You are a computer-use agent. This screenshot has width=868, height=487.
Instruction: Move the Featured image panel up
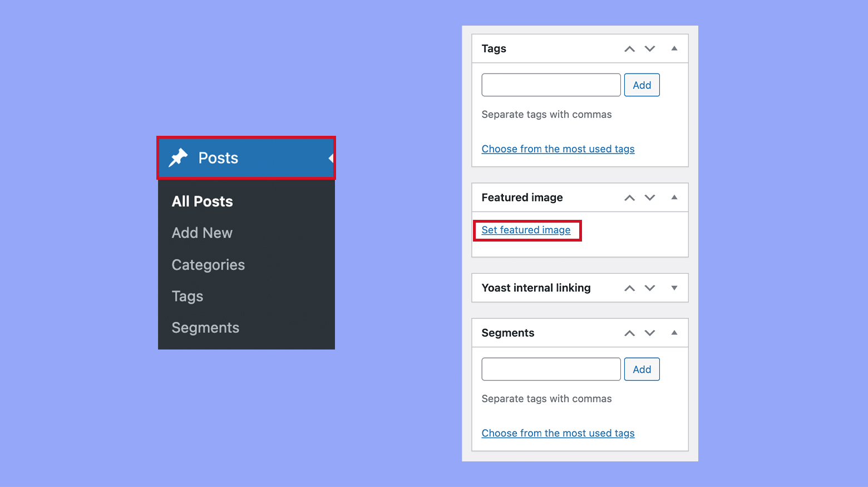(629, 197)
